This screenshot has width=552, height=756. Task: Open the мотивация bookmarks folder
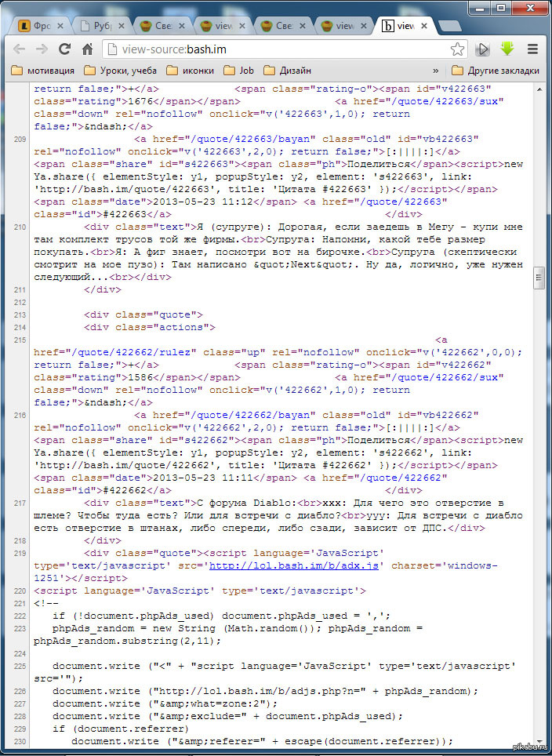pos(43,71)
